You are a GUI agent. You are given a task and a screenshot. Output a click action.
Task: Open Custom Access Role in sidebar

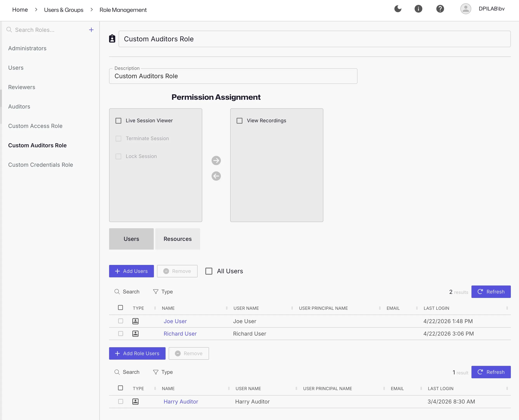35,126
